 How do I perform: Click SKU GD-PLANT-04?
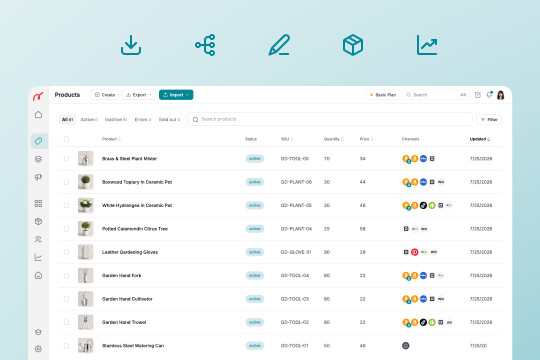[x=296, y=229]
